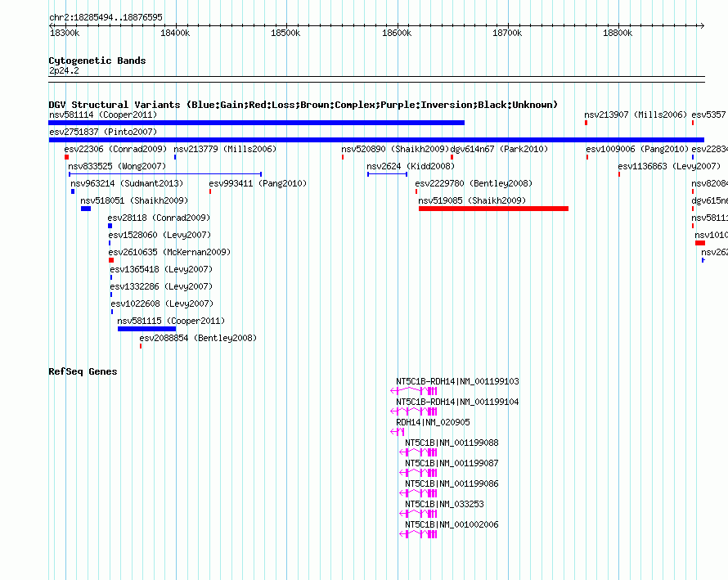Screen dimensions: 728x580
Task: Click the chr2:18285494..18876595 region label
Action: pyautogui.click(x=106, y=17)
